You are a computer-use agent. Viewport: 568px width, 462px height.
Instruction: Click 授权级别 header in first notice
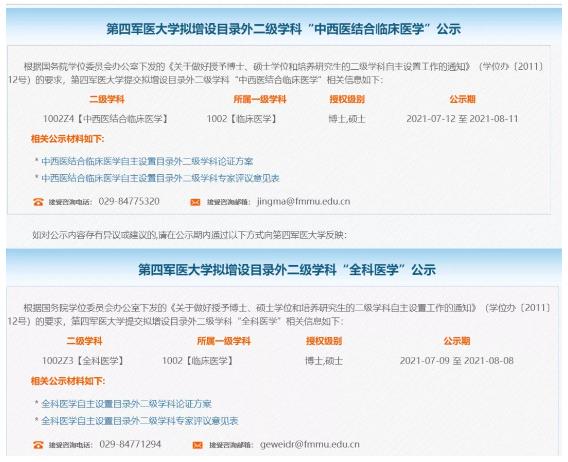347,99
